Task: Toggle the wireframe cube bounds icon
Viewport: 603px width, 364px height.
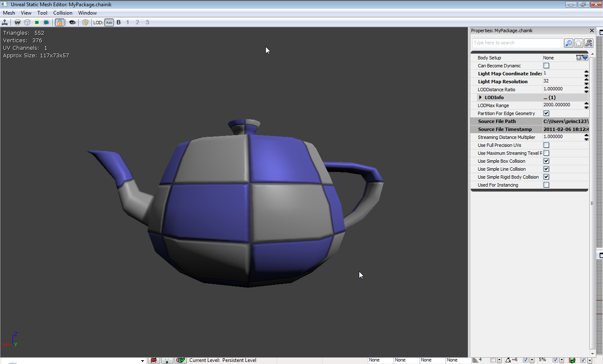Action: point(27,22)
